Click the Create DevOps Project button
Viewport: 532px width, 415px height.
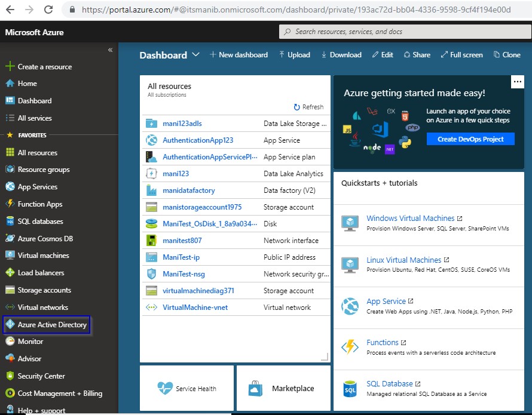(x=470, y=139)
